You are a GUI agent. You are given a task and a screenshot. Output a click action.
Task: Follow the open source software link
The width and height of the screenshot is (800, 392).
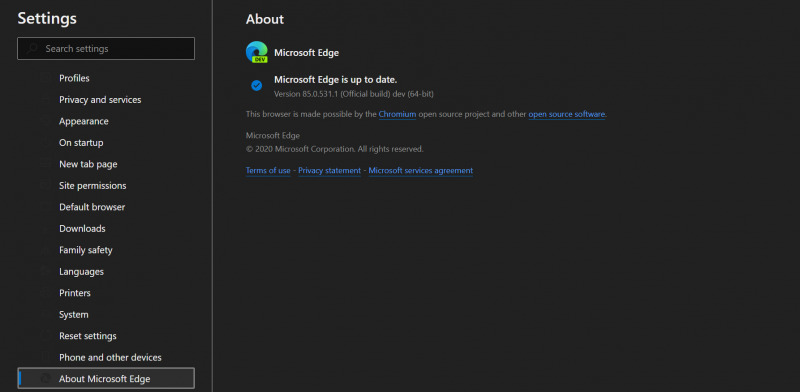coord(566,114)
